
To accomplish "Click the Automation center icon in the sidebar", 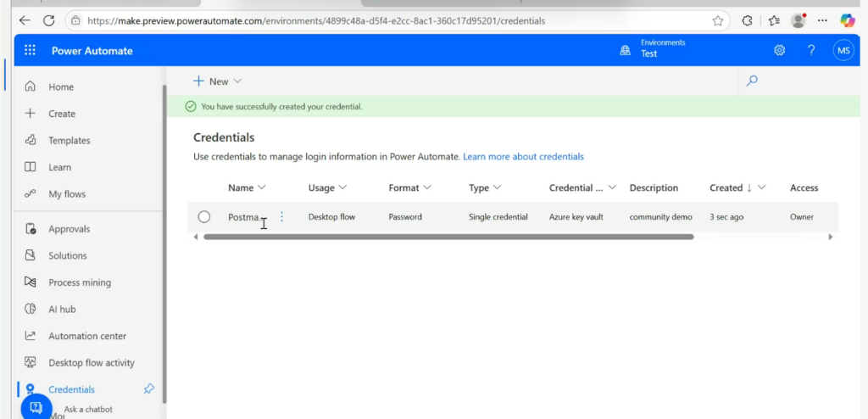I will coord(31,335).
